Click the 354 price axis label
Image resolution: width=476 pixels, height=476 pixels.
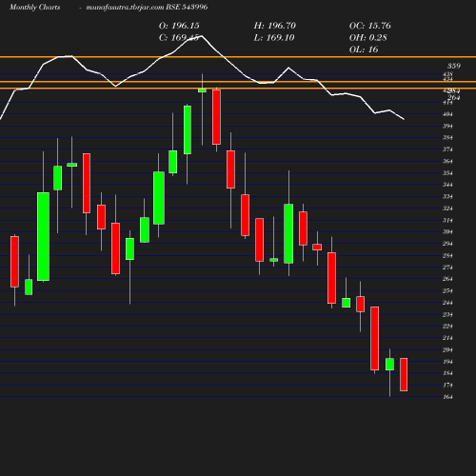coord(447,173)
